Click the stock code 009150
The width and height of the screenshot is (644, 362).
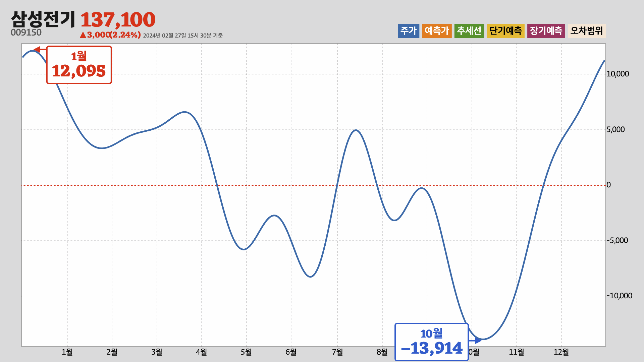(26, 33)
